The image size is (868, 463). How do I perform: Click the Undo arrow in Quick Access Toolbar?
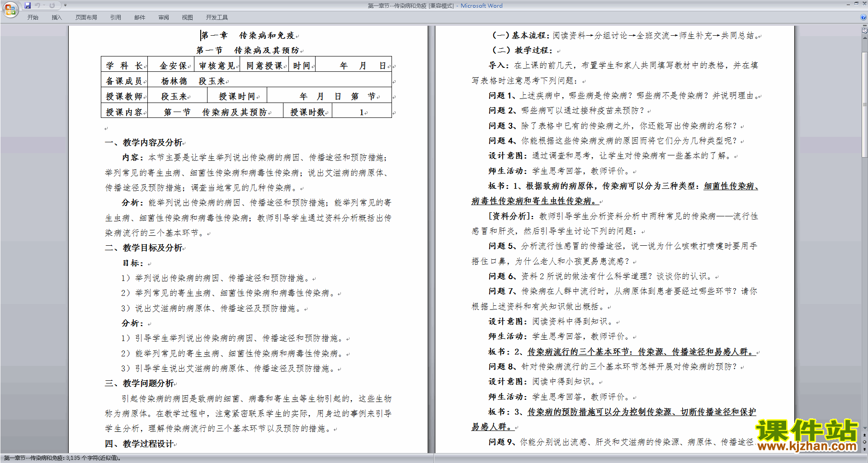click(x=38, y=5)
